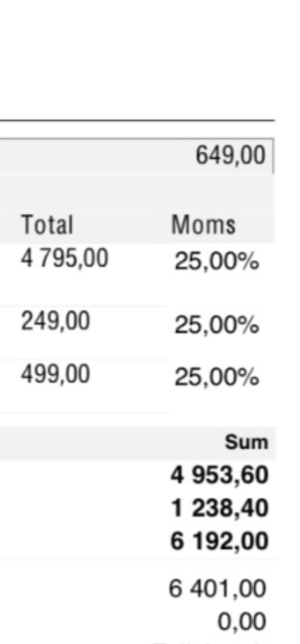Click the horizontal rule above 649,00
Viewport: 300px width, 644px height.
(137, 120)
